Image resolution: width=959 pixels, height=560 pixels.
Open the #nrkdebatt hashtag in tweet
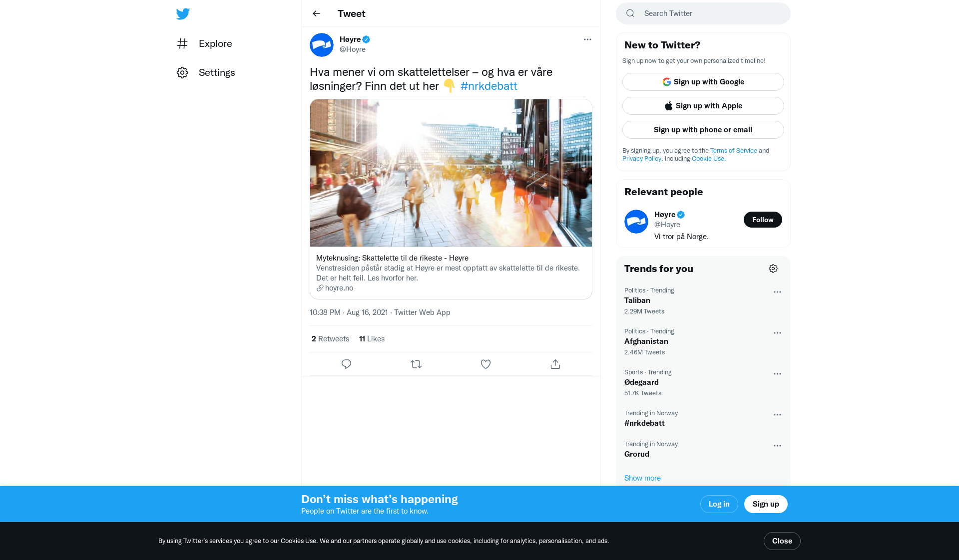(x=488, y=86)
